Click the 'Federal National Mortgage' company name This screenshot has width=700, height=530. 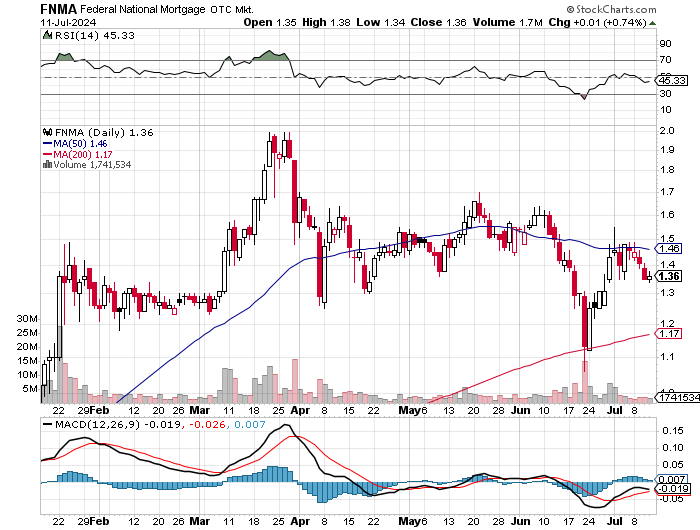coord(143,9)
